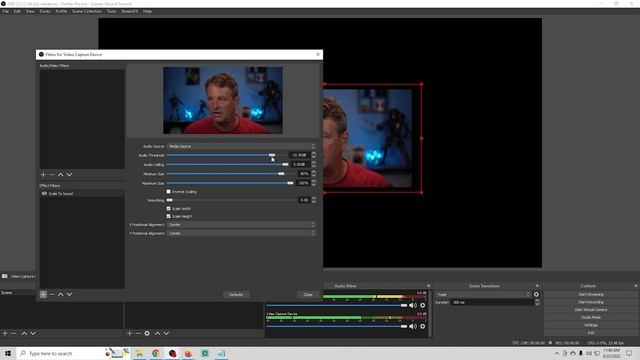Click the Close button in filter dialog
The image size is (640, 360).
click(308, 295)
